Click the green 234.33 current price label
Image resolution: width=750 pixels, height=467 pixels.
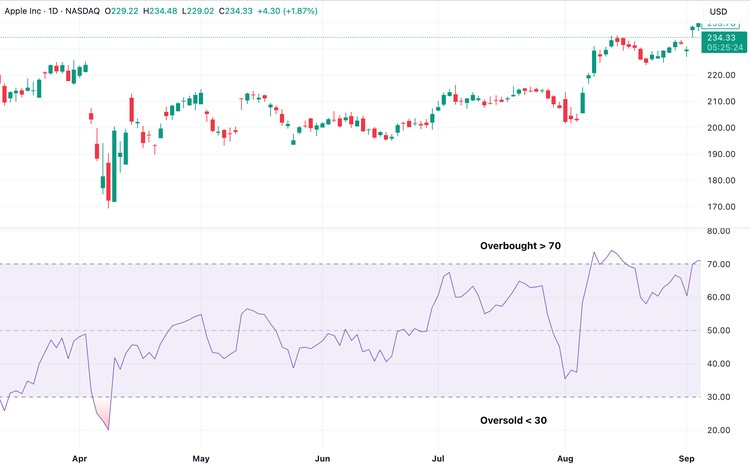pyautogui.click(x=725, y=37)
